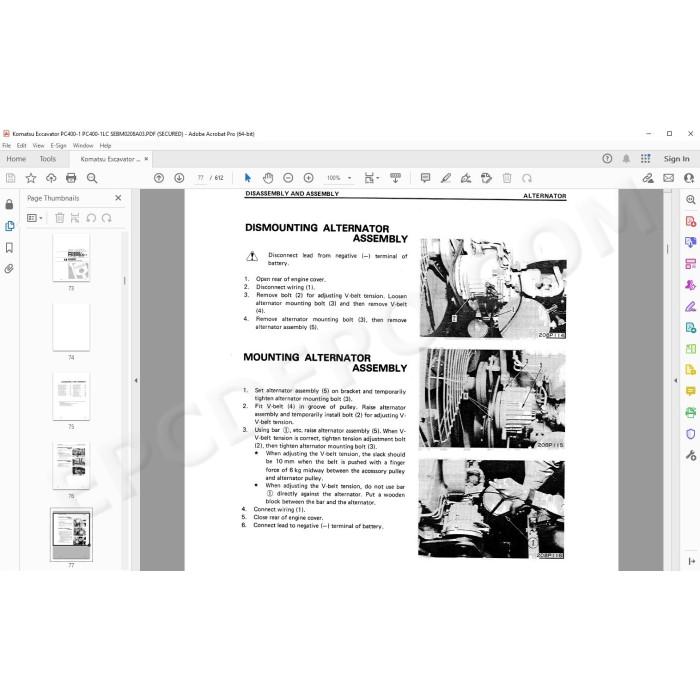700x700 pixels.
Task: Open the apps grid icon
Action: coord(646,158)
